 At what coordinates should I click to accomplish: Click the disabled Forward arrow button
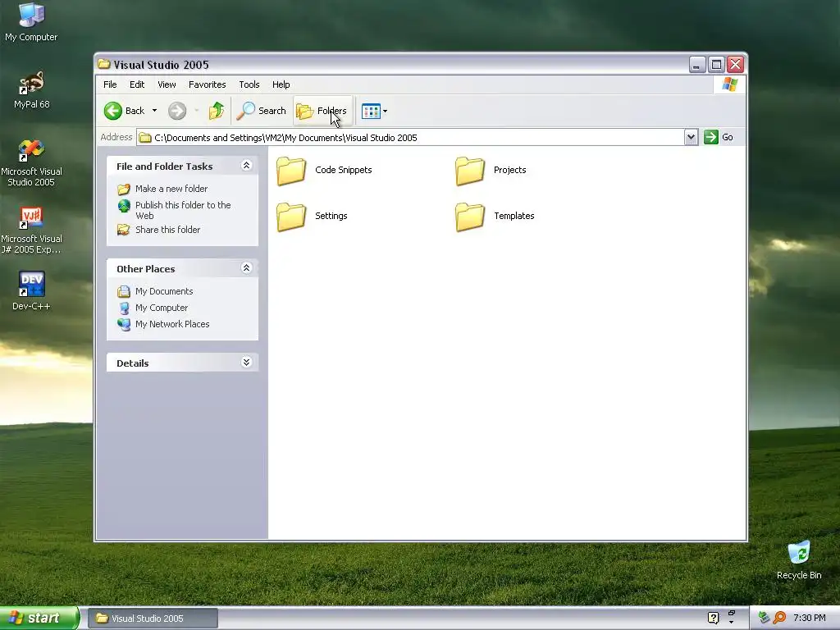tap(177, 111)
